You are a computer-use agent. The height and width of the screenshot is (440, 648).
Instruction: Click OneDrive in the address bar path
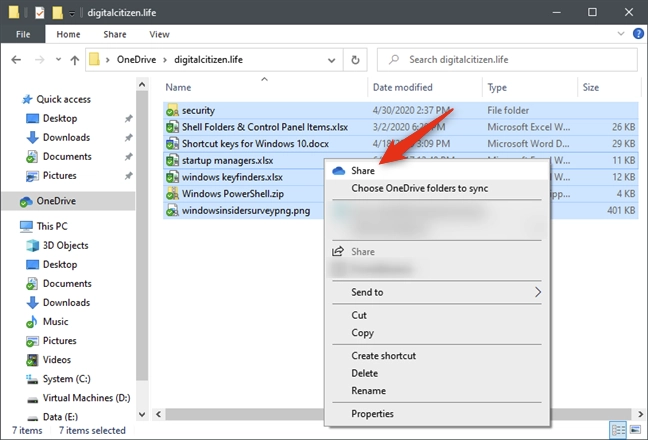(x=136, y=60)
